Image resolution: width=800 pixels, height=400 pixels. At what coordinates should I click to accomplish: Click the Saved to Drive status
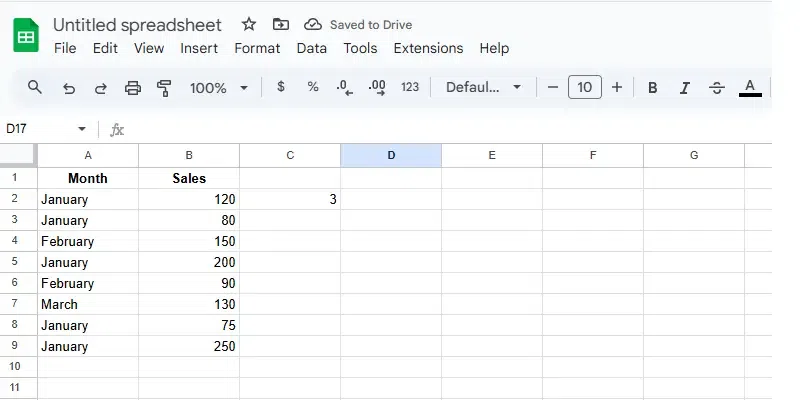(358, 24)
